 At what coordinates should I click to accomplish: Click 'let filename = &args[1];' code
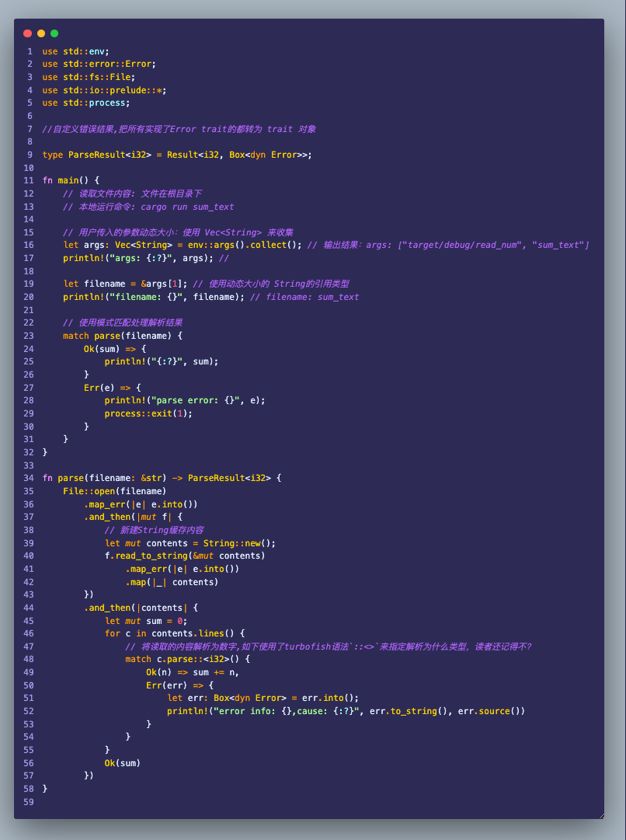tap(125, 284)
